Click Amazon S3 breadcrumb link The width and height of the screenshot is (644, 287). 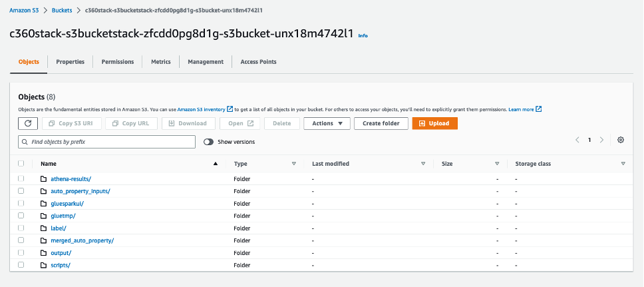click(24, 10)
